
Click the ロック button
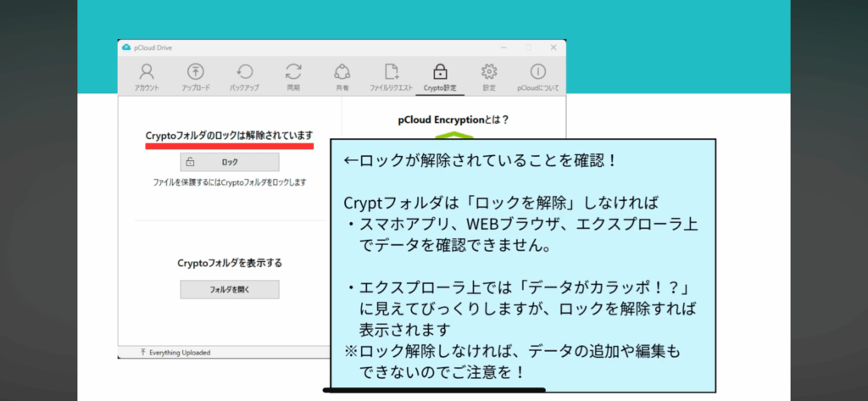click(230, 162)
